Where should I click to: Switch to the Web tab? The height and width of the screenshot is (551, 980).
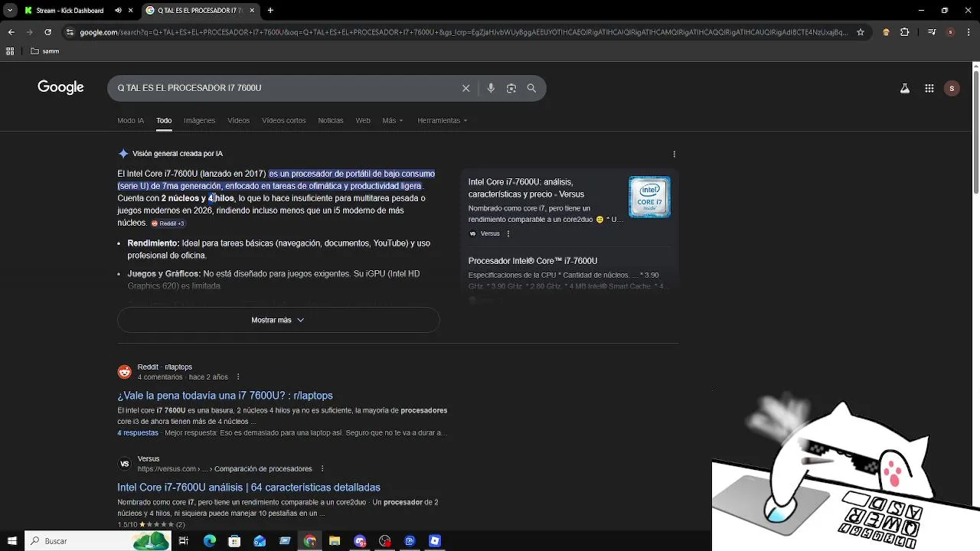pos(363,120)
